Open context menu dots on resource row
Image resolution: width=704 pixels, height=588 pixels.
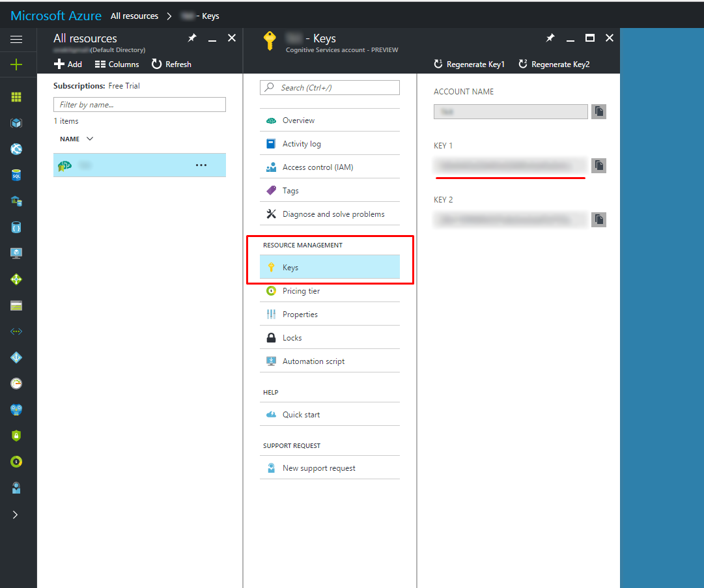point(201,165)
